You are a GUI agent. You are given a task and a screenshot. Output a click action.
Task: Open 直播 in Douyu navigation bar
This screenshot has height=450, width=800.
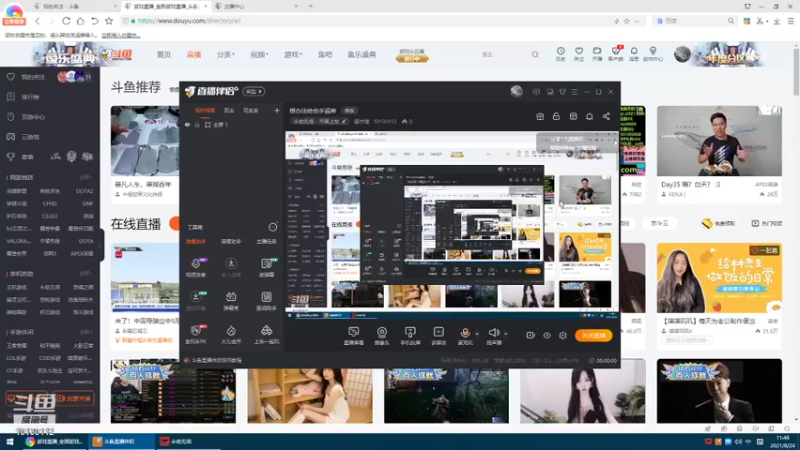click(x=194, y=55)
